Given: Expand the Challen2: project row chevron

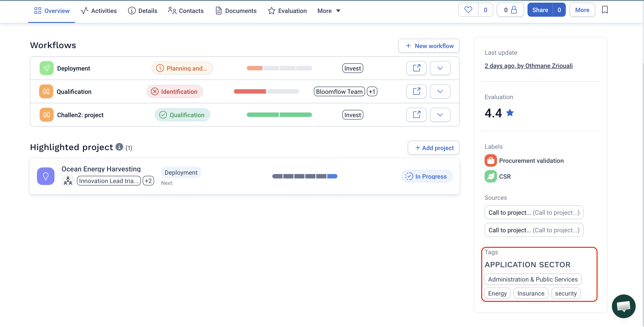Looking at the screenshot, I should tap(440, 114).
